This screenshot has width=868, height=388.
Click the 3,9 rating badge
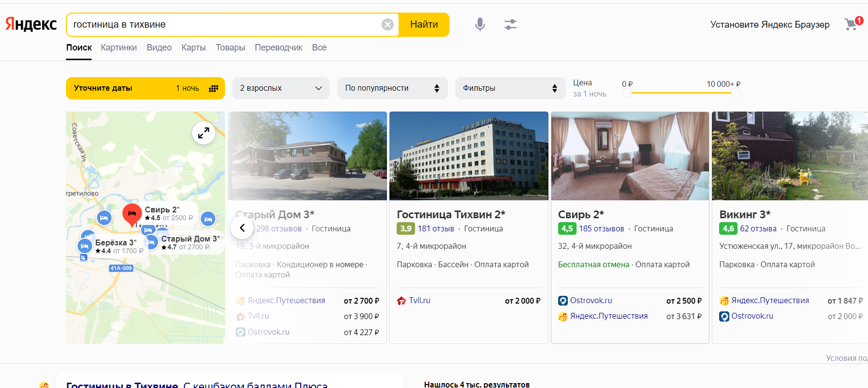click(405, 228)
